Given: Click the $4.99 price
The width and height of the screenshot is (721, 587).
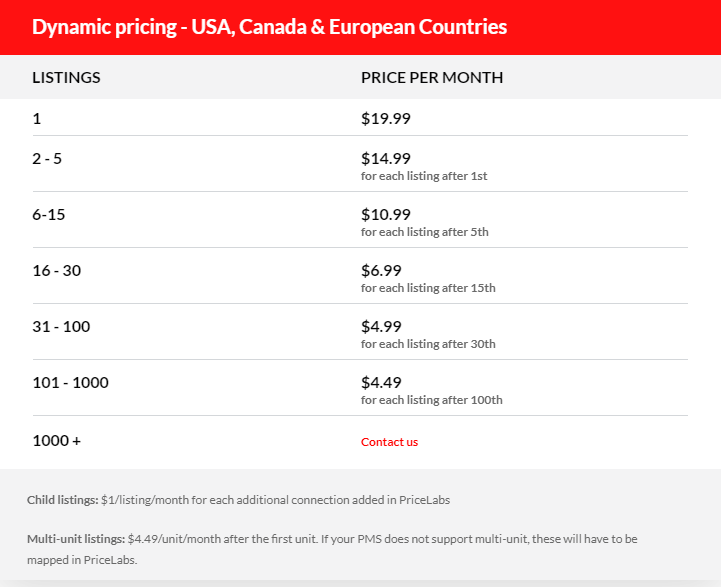Looking at the screenshot, I should click(x=381, y=326).
